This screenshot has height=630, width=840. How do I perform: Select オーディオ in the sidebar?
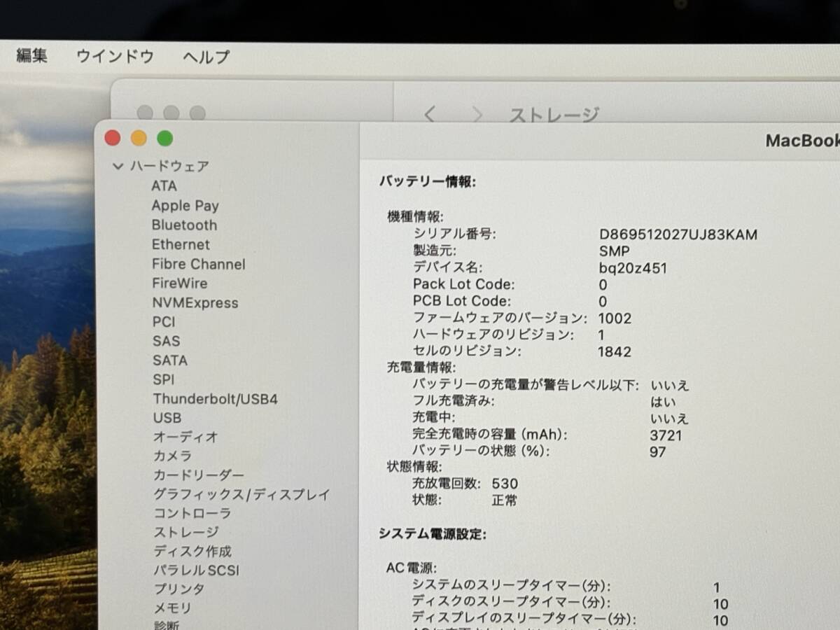pyautogui.click(x=185, y=437)
